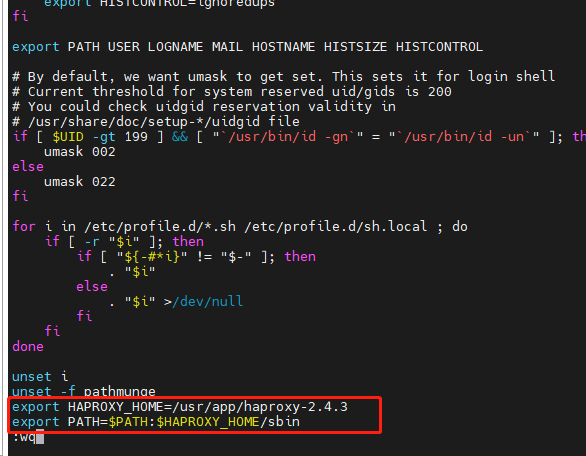Click the '. "$i" >/dev/null' line

coord(176,301)
